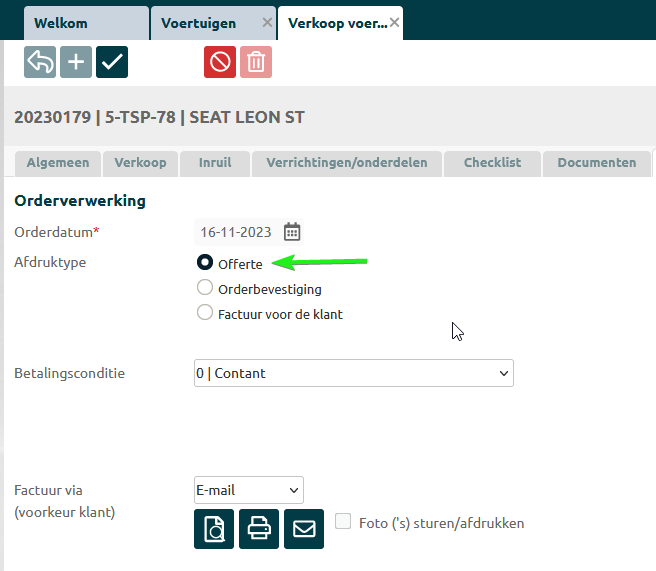Click the plus icon to add new
Viewport: 656px width, 571px height.
[x=76, y=62]
